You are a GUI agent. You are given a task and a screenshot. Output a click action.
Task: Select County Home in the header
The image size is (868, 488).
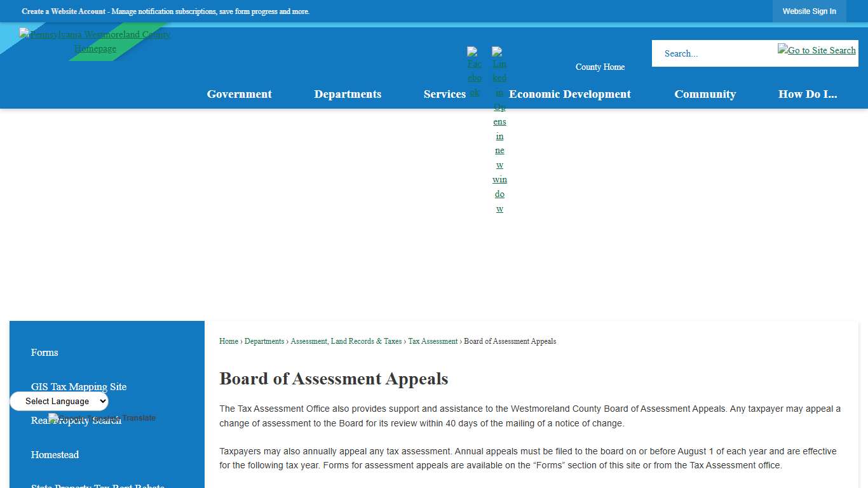pyautogui.click(x=600, y=66)
